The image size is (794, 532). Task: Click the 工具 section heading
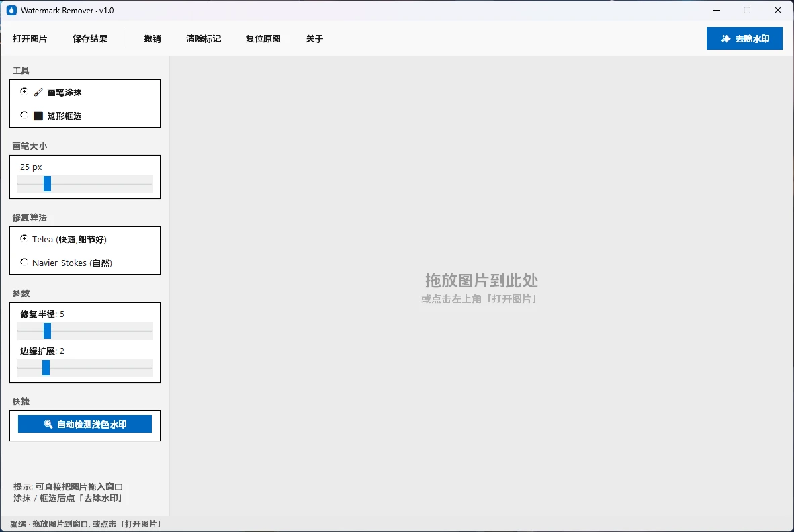click(x=21, y=71)
